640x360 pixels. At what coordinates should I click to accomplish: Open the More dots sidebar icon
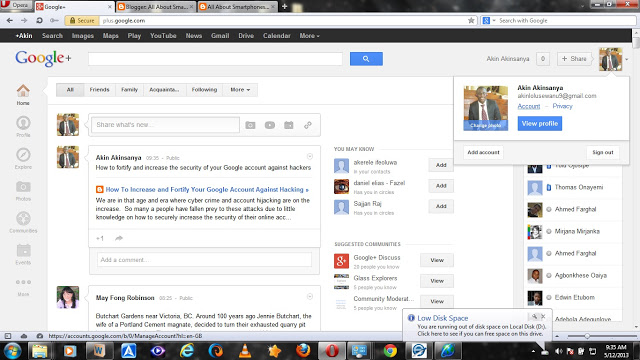point(23,282)
